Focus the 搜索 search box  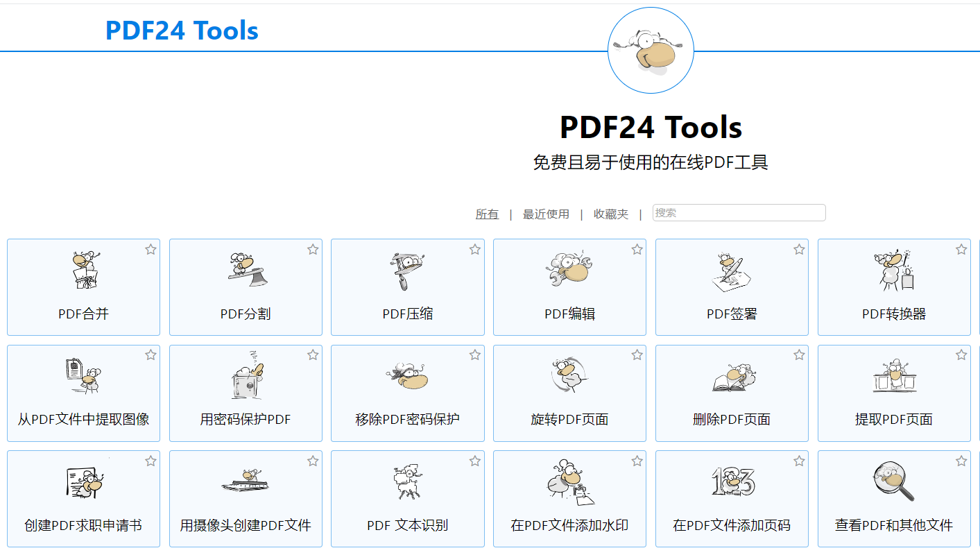739,213
